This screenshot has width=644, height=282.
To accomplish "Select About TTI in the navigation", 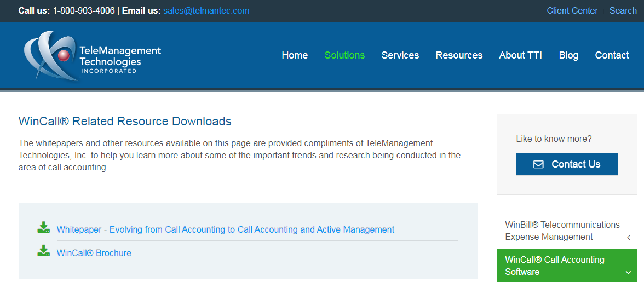I will click(x=520, y=55).
